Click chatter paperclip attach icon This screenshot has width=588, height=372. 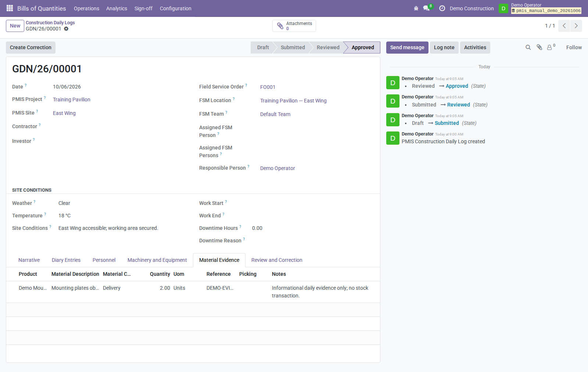[539, 47]
